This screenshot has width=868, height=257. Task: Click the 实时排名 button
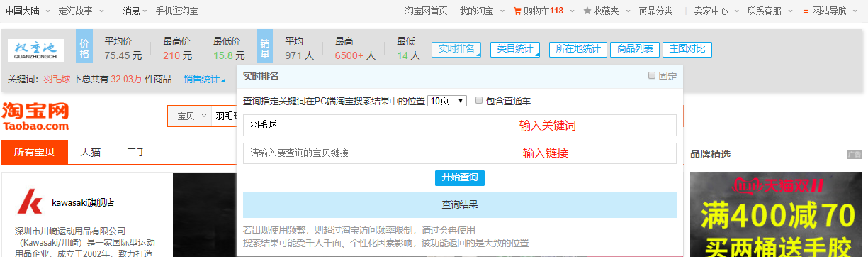[x=456, y=49]
